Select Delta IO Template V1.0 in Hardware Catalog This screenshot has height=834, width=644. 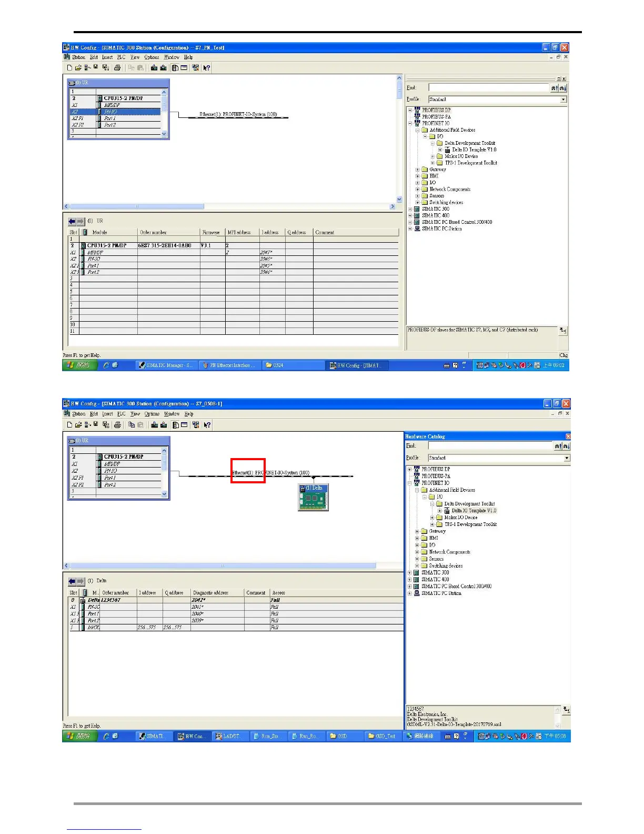coord(474,511)
